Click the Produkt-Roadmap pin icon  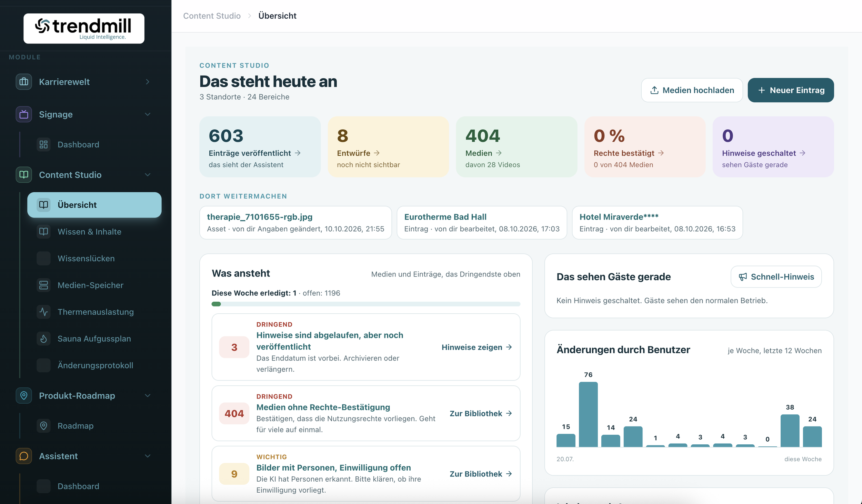pyautogui.click(x=24, y=395)
